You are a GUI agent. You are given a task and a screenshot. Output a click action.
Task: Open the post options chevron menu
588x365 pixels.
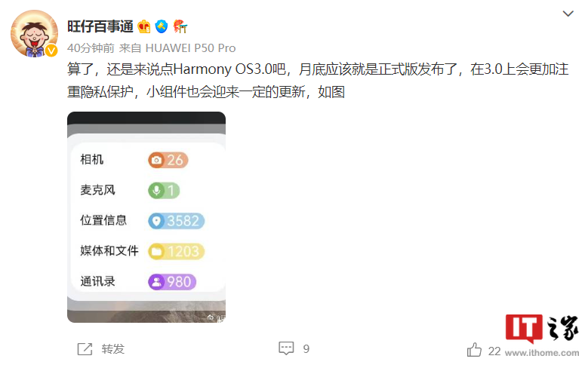click(568, 14)
